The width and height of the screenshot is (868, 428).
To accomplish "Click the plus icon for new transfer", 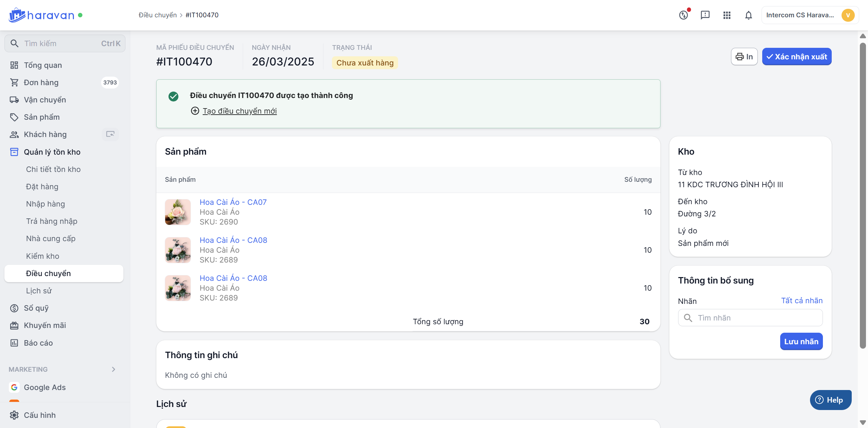I will click(x=195, y=111).
